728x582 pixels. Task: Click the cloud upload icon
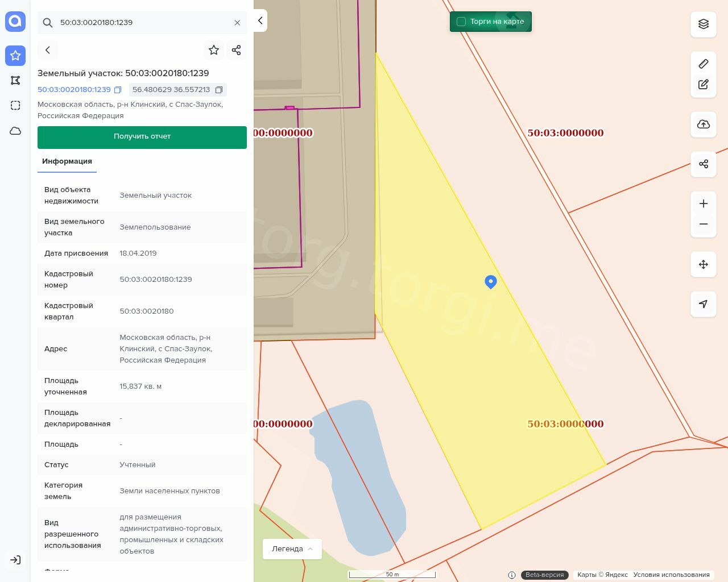[x=703, y=124]
